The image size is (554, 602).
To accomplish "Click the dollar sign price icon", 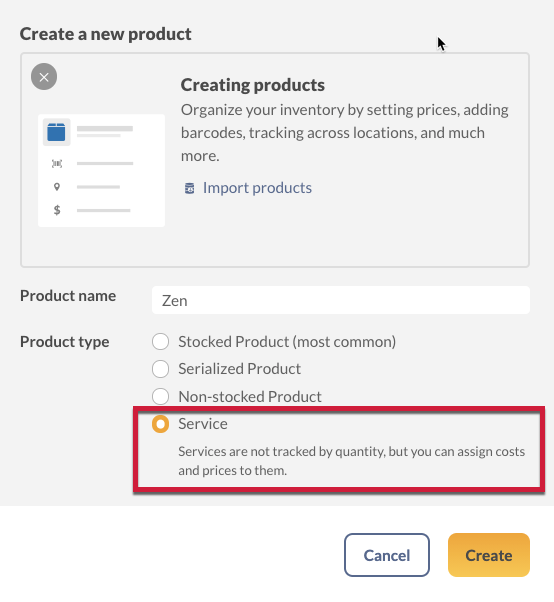I will point(57,210).
